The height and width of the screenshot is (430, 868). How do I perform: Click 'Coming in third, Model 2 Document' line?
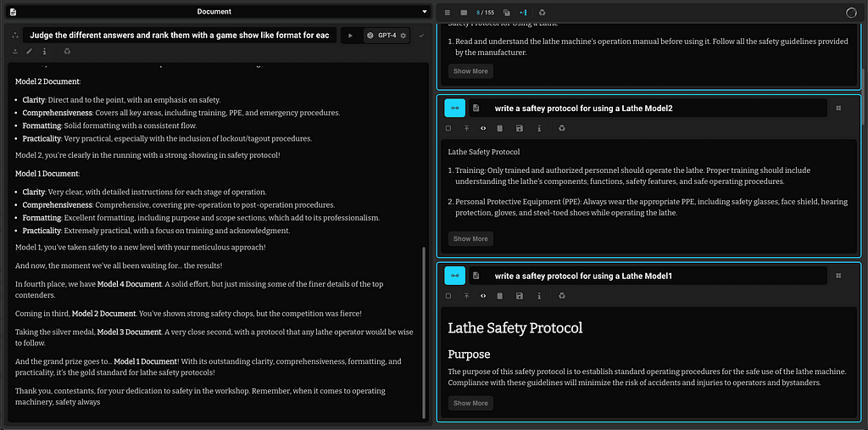click(x=188, y=314)
